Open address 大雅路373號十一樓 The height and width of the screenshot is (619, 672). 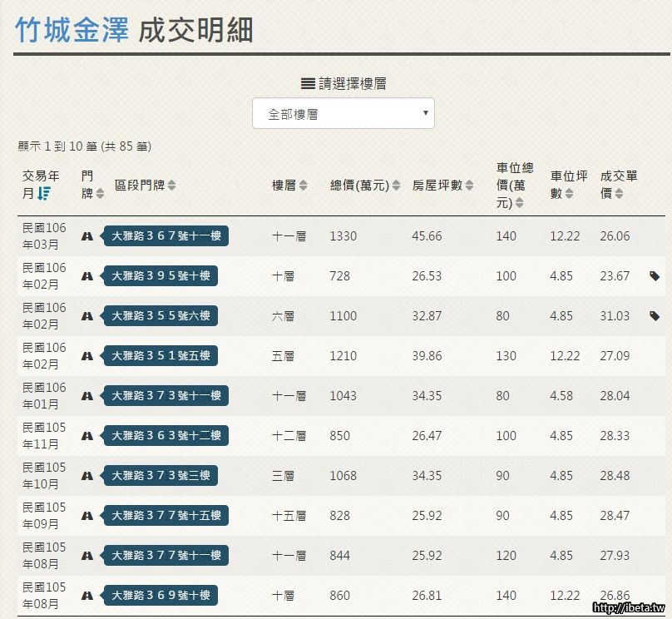(166, 396)
